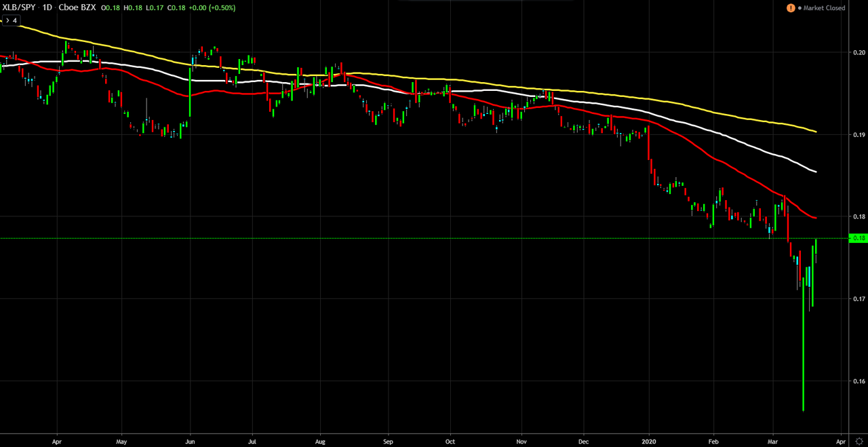Image resolution: width=868 pixels, height=447 pixels.
Task: Click the 2020 label on time axis
Action: tap(649, 441)
